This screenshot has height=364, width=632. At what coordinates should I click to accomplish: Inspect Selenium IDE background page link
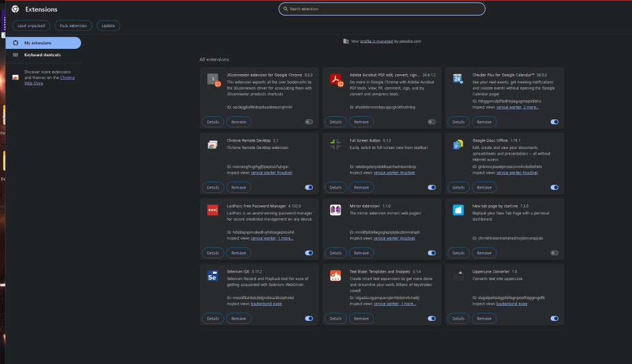point(267,303)
